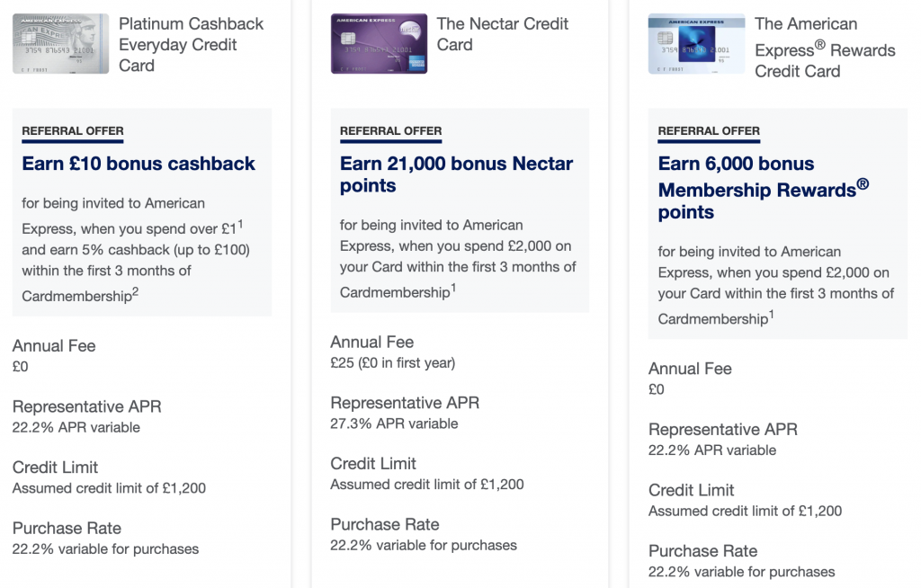Image resolution: width=921 pixels, height=588 pixels.
Task: Click footnote 2 after Cardmembership in cashback offer
Action: [x=135, y=291]
